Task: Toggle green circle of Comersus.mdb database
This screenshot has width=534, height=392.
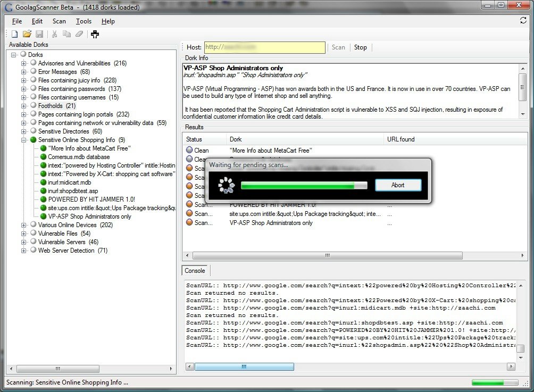Action: click(43, 157)
